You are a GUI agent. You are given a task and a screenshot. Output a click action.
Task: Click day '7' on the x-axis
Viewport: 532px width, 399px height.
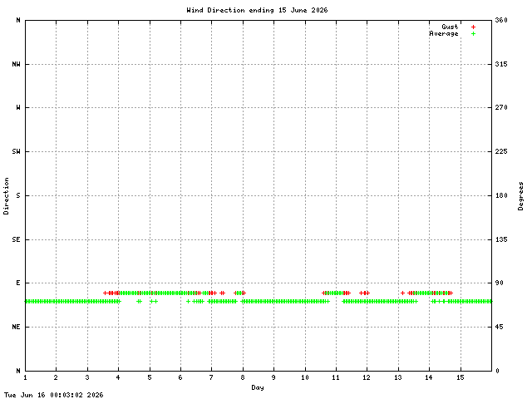pyautogui.click(x=211, y=377)
